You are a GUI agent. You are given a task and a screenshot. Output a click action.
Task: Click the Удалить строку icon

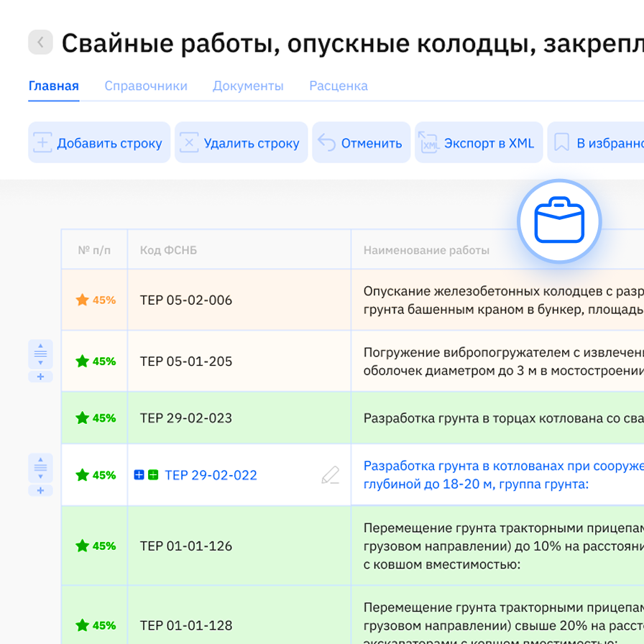[x=189, y=142]
